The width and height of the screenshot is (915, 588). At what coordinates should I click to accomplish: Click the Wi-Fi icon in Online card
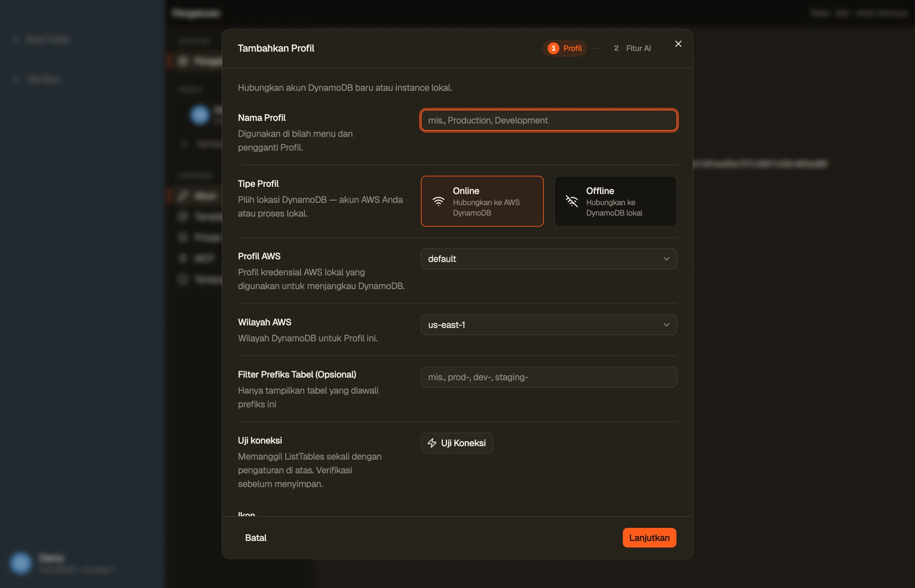tap(438, 201)
